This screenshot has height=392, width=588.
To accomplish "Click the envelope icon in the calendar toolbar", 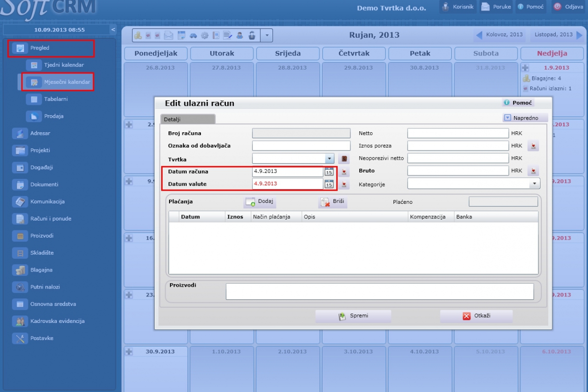I will pos(169,35).
